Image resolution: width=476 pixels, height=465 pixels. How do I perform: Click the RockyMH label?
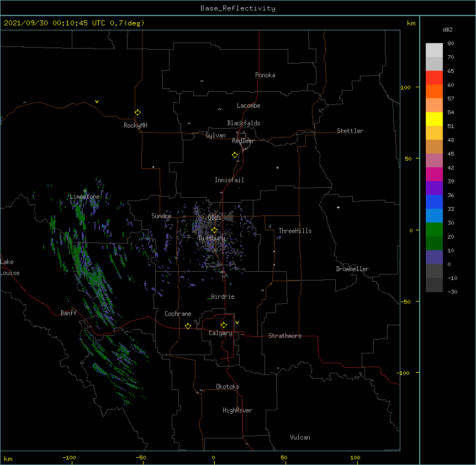point(135,125)
